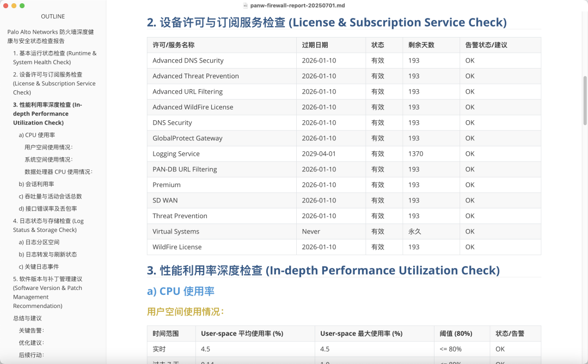Click the markdown file icon in title bar

(245, 5)
